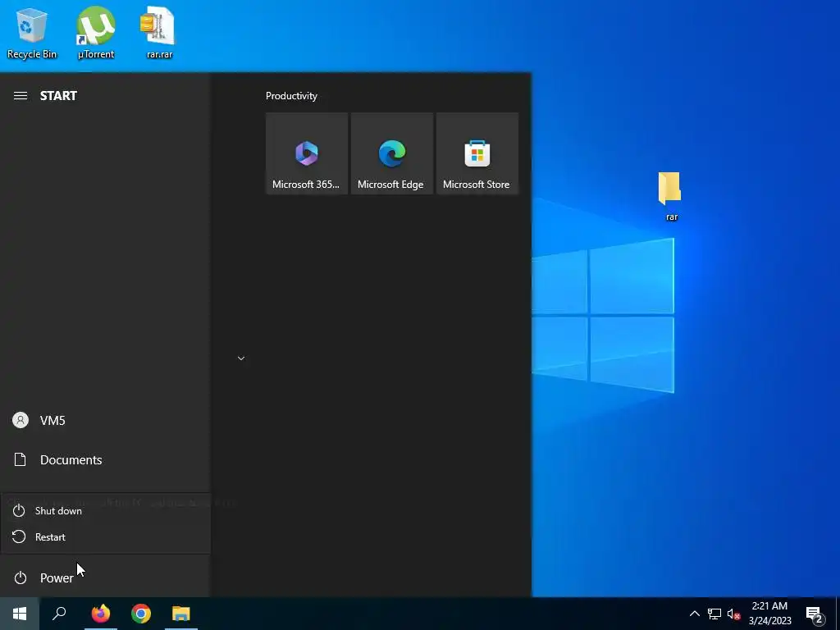Click the Windows Start button on taskbar
The height and width of the screenshot is (630, 840).
coord(20,614)
